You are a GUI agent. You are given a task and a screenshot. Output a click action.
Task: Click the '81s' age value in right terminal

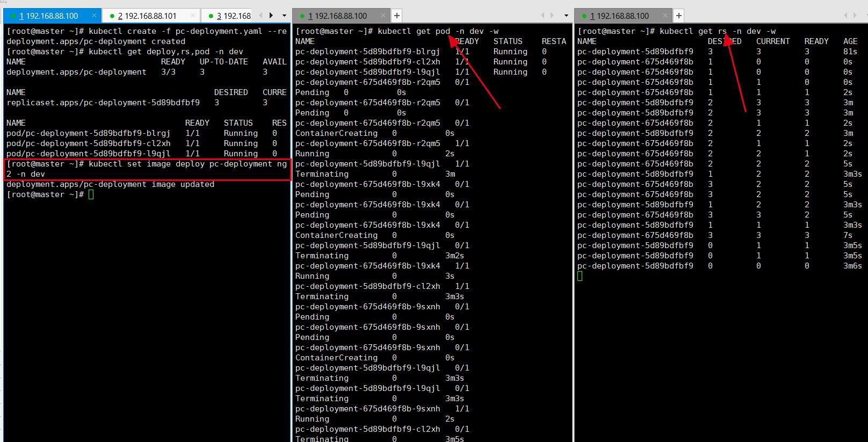pyautogui.click(x=850, y=52)
